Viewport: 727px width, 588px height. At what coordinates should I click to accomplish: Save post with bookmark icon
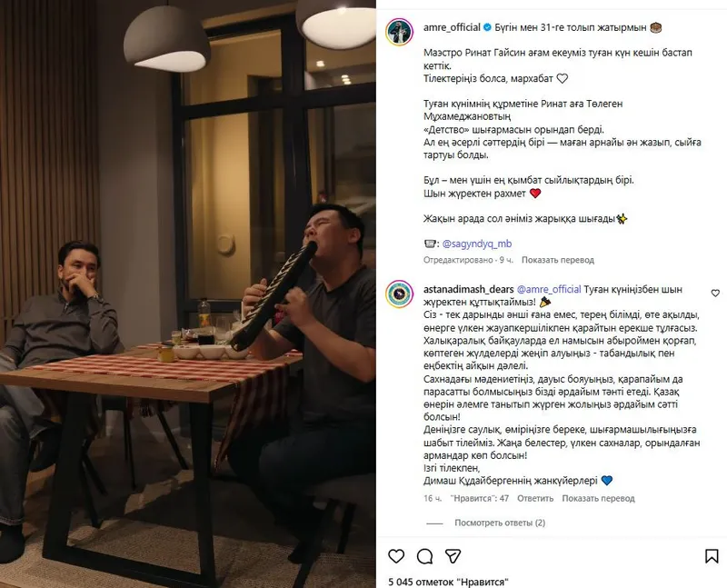pos(712,555)
